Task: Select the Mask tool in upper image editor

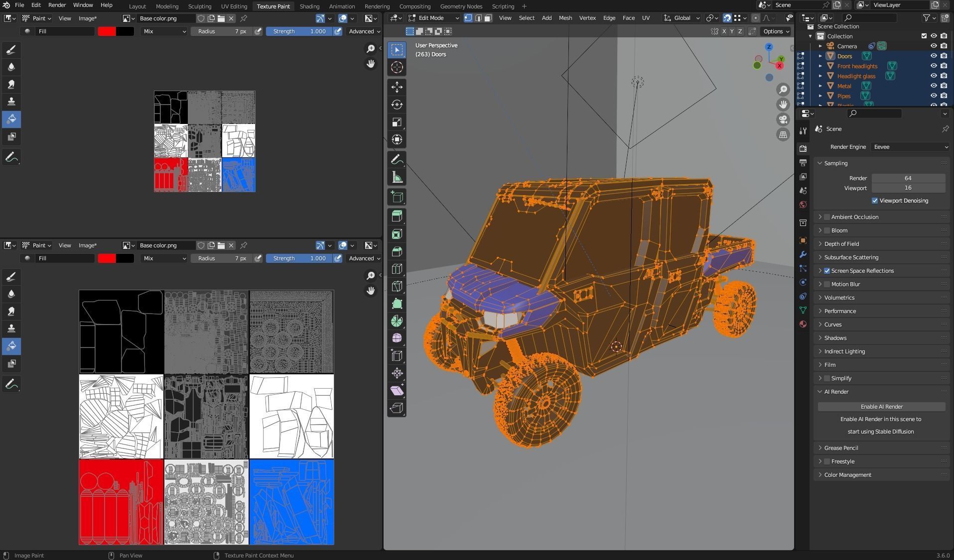Action: [x=11, y=136]
